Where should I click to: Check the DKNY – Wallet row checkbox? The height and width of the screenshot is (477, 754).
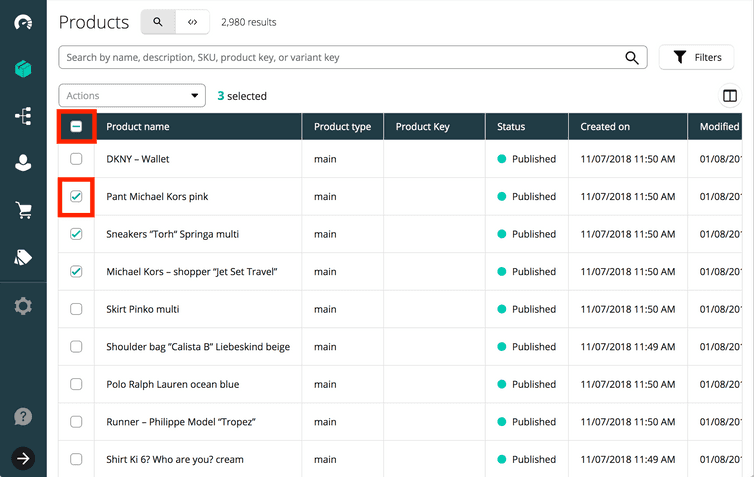[76, 159]
